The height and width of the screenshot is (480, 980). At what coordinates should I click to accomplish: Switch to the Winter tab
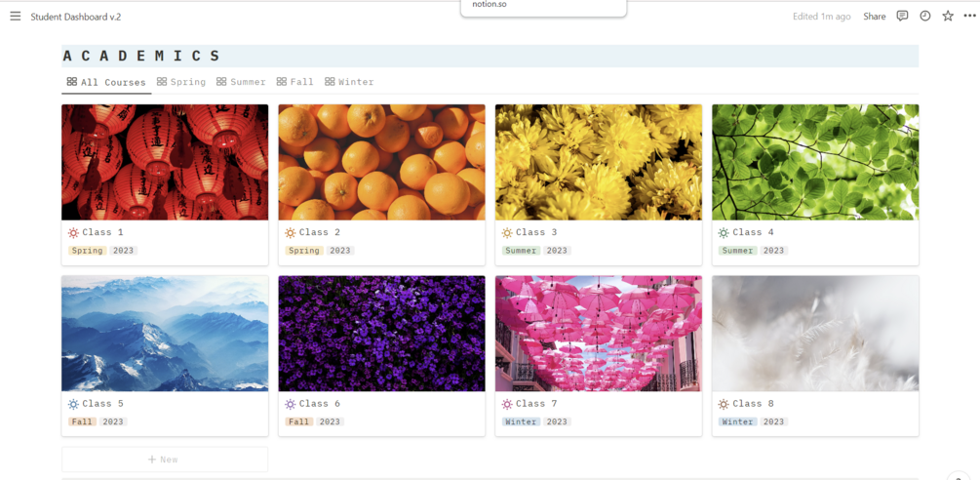point(349,82)
